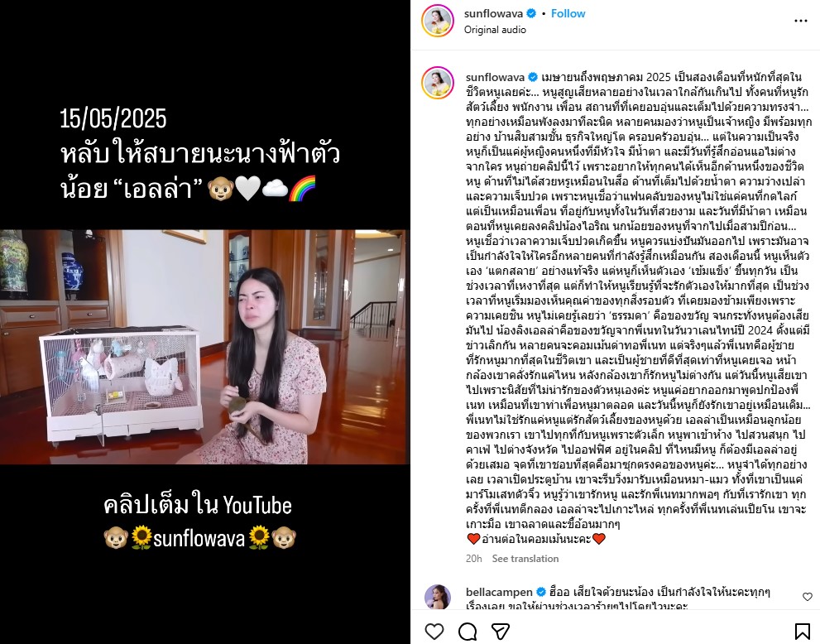Open comments with the speech bubble icon
Screen dimensions: 820x644
click(x=468, y=632)
